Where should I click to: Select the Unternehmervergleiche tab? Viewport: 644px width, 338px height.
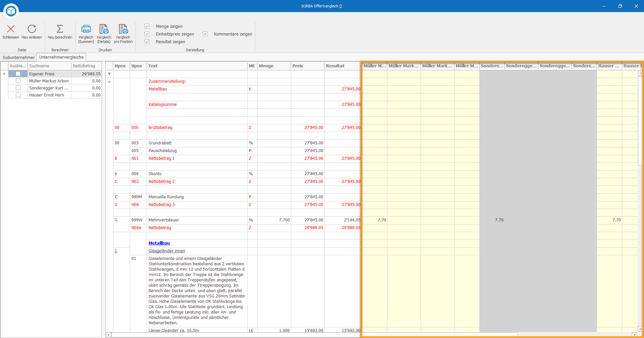tap(61, 57)
